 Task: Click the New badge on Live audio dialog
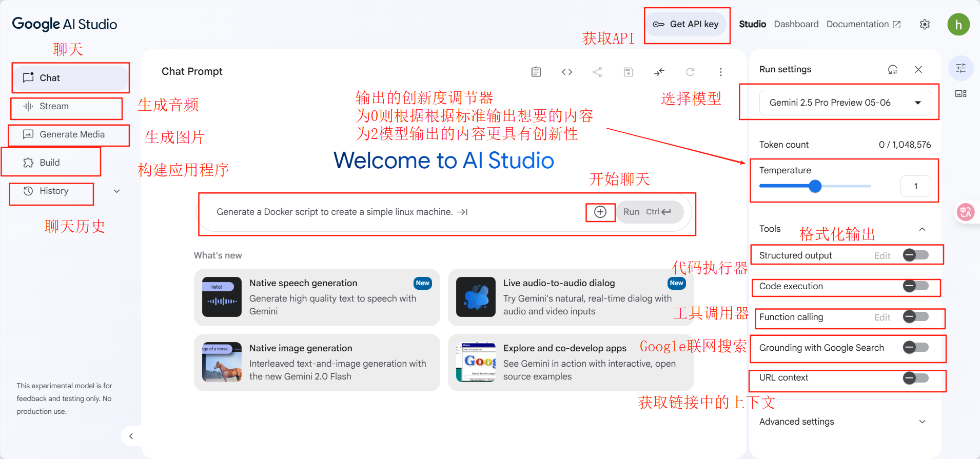coord(677,283)
